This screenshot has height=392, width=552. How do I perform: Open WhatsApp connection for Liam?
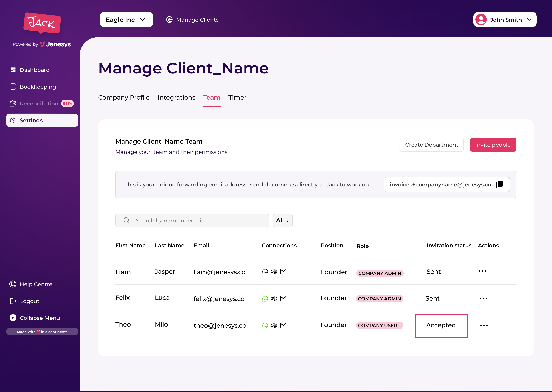point(265,272)
